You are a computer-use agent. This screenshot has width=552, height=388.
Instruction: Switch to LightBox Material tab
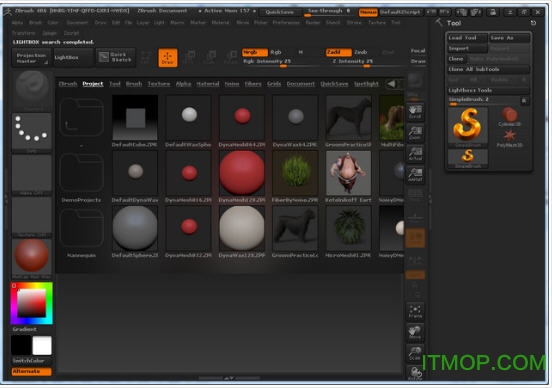[208, 84]
